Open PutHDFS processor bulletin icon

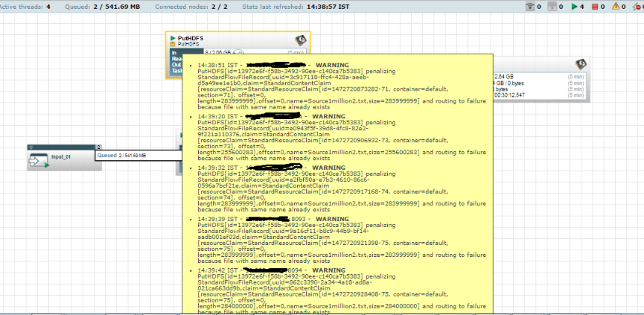coord(301,39)
